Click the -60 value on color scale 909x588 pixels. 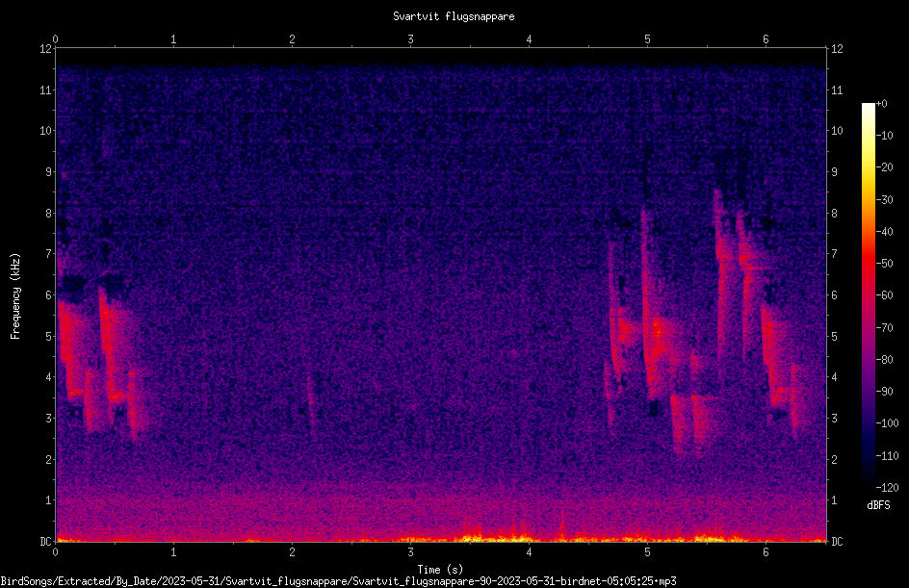885,295
